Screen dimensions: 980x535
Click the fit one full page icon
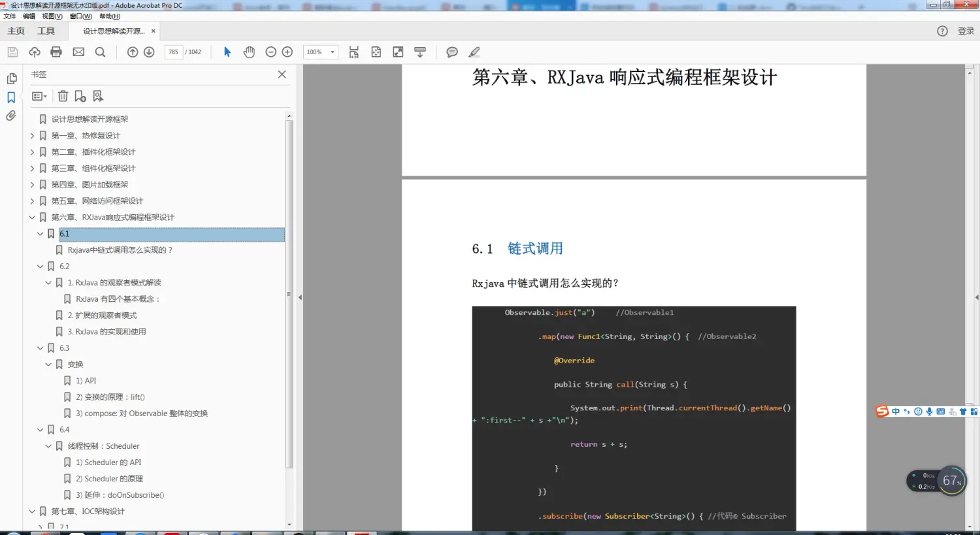[x=376, y=52]
